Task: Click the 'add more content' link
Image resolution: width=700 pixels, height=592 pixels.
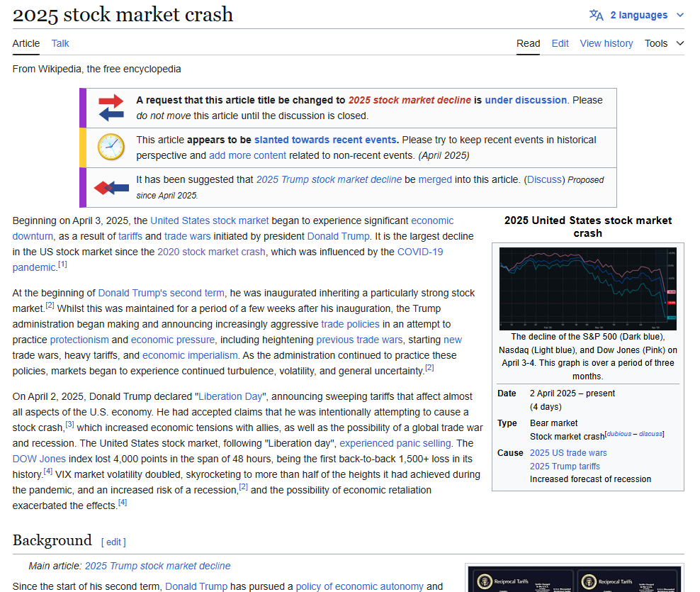Action: coord(247,155)
